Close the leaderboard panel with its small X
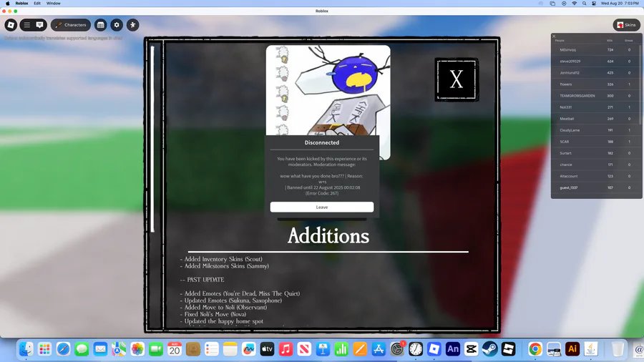 [x=554, y=36]
